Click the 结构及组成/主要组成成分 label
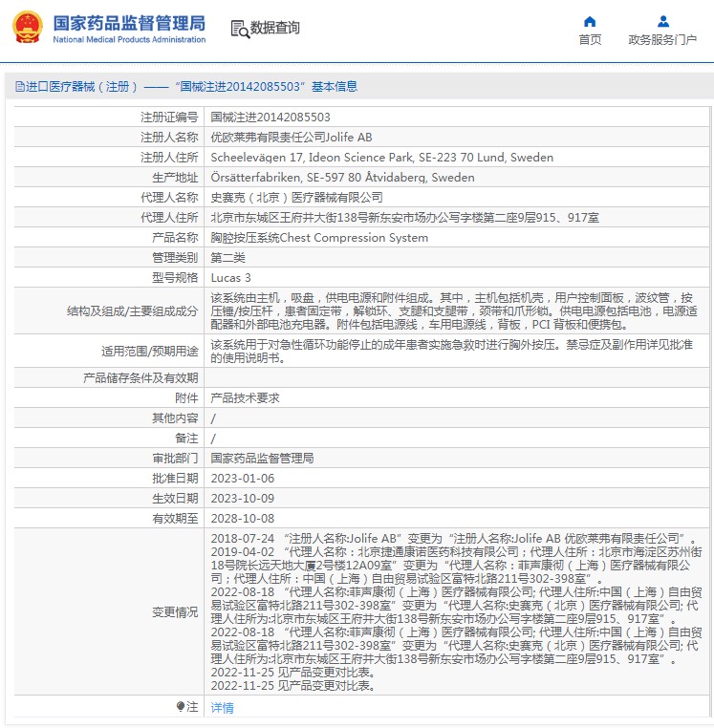This screenshot has height=728, width=714. tap(133, 311)
